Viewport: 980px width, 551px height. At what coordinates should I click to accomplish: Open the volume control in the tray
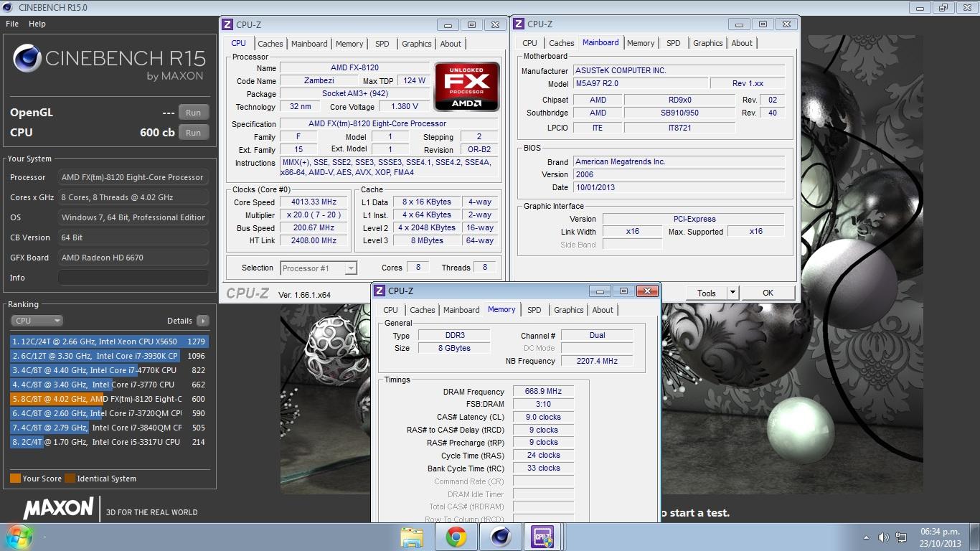[x=883, y=537]
